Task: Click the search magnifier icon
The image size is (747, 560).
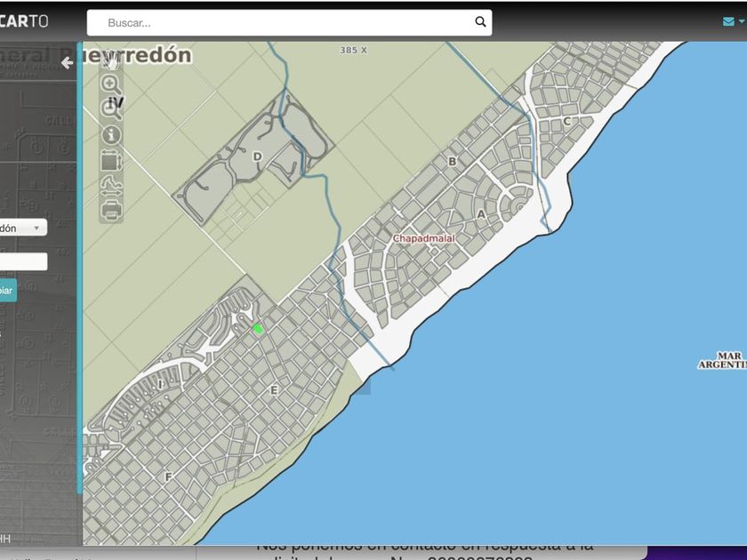Action: point(480,22)
